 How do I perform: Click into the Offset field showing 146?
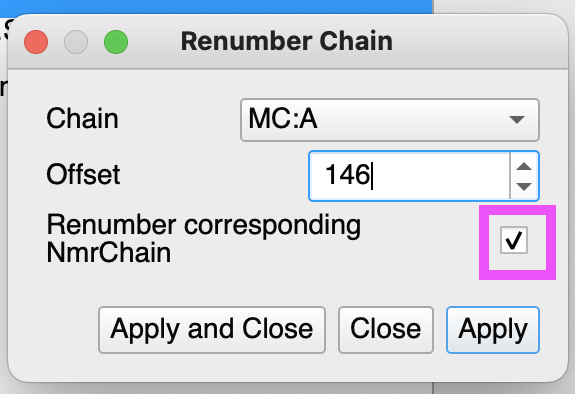[409, 175]
